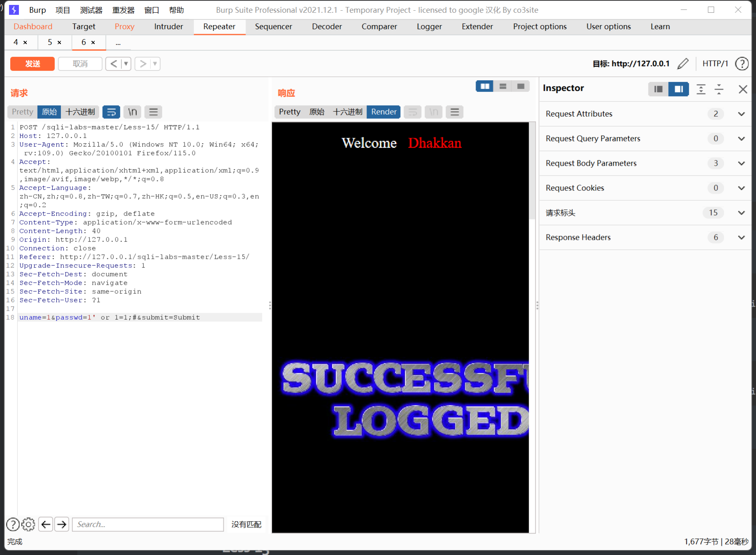Image resolution: width=756 pixels, height=555 pixels.
Task: Edit the target with the pencil icon
Action: [683, 63]
